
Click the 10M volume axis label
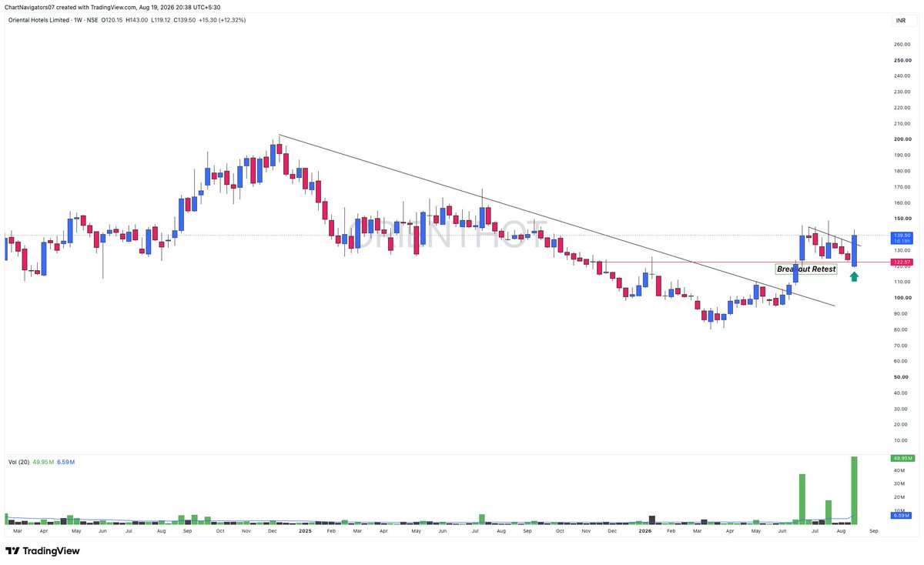(899, 510)
